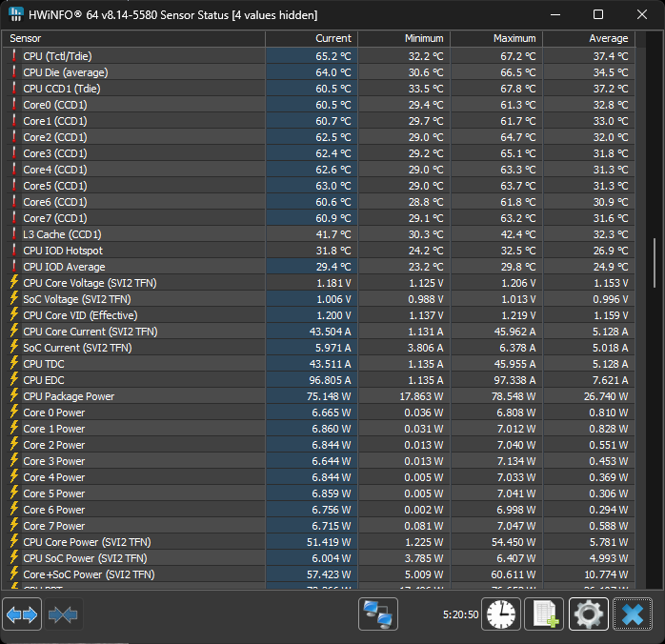Select the Core 1 Power row label
Image resolution: width=665 pixels, height=644 pixels.
tap(54, 429)
